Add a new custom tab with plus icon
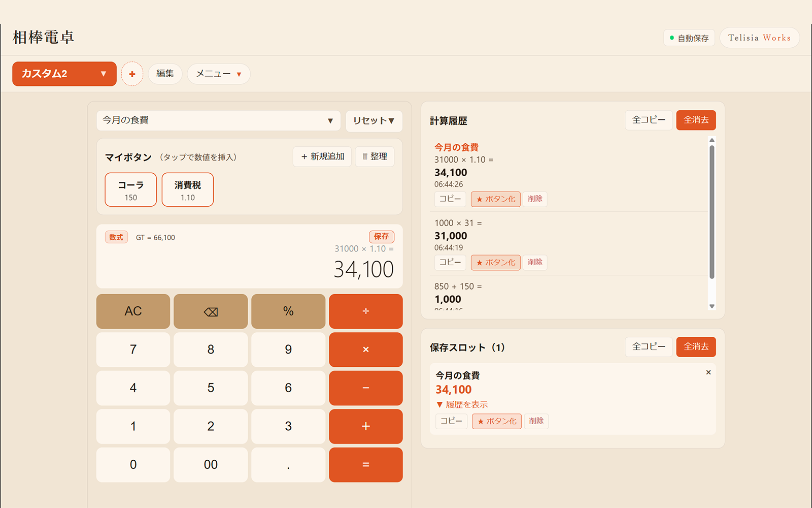The height and width of the screenshot is (508, 812). pos(132,74)
